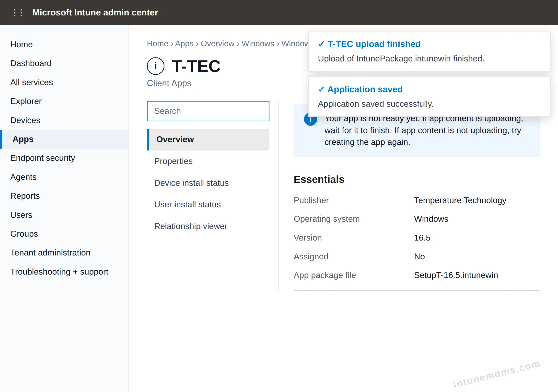The width and height of the screenshot is (558, 392).
Task: Click the version value 16.5
Action: (x=422, y=238)
